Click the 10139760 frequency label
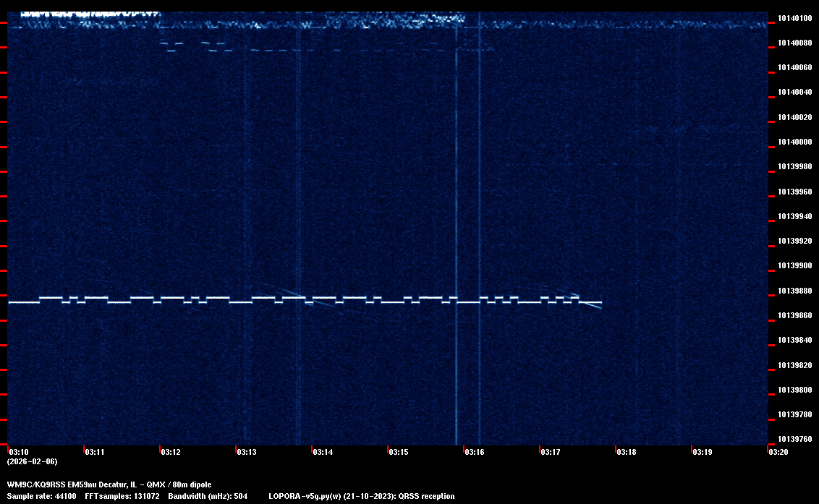The width and height of the screenshot is (819, 504). tap(794, 439)
